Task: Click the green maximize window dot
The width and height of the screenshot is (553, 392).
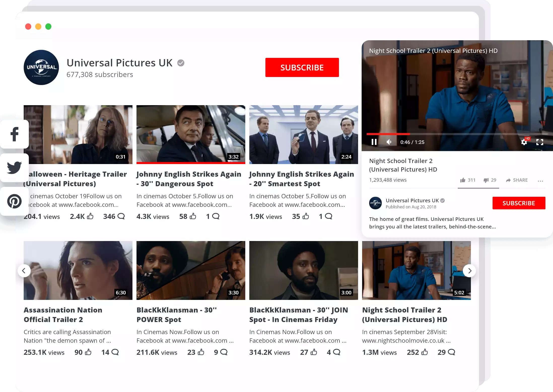Action: (48, 26)
